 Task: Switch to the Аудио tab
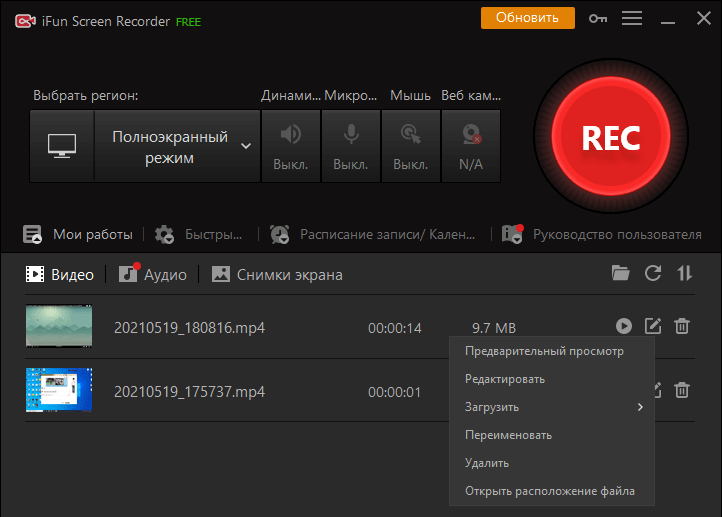pyautogui.click(x=154, y=274)
